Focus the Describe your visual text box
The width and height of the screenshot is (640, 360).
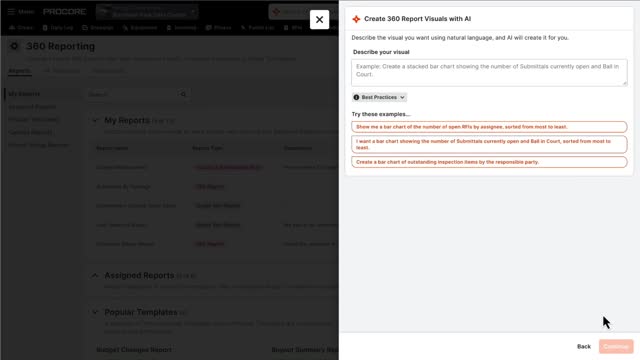click(x=489, y=73)
